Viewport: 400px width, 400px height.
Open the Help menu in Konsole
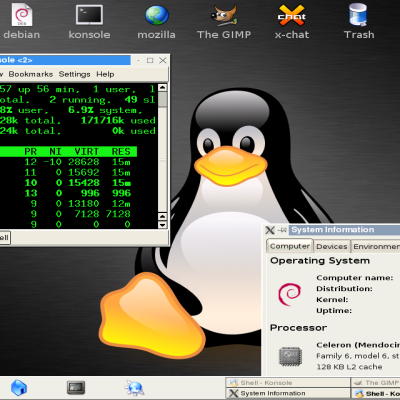105,74
